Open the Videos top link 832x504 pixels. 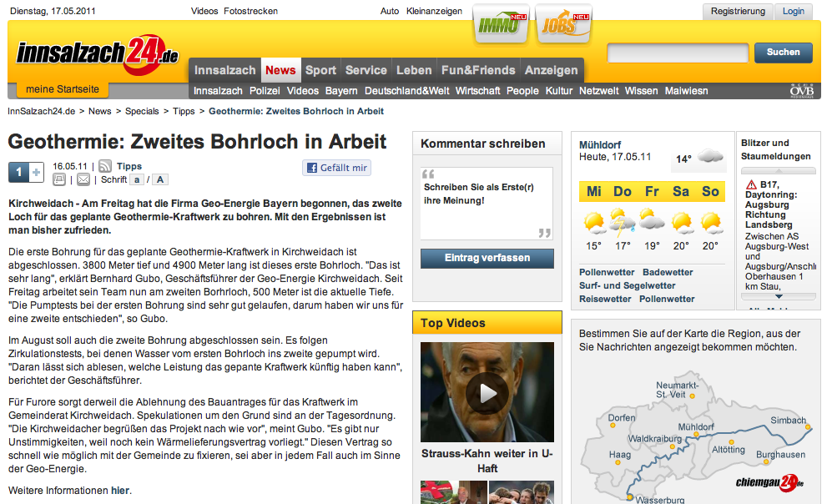coord(204,11)
